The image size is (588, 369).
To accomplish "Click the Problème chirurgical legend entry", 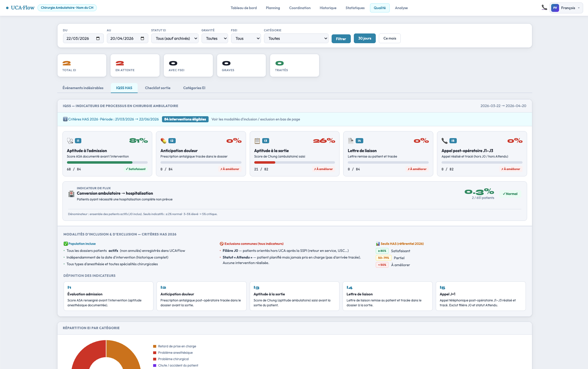I will 171,359.
